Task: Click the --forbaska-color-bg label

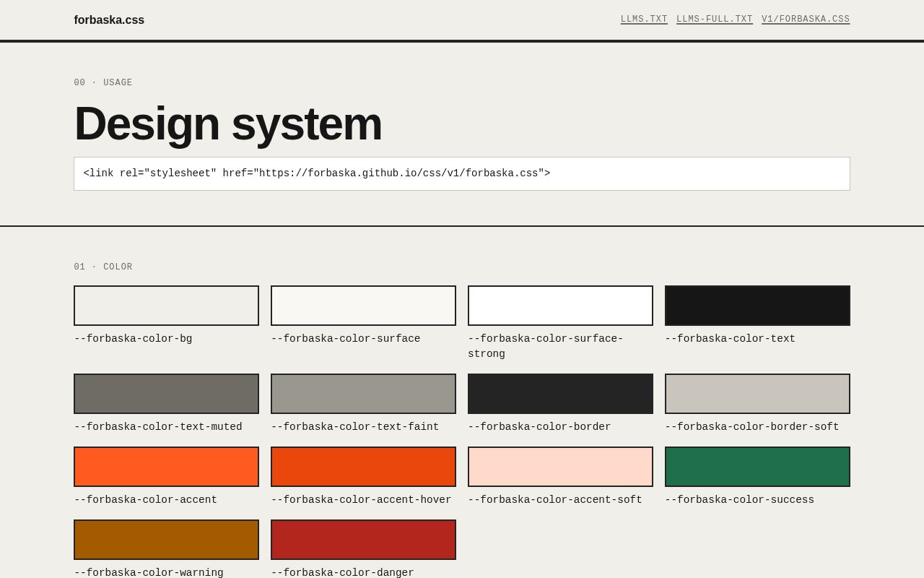Action: pos(134,339)
